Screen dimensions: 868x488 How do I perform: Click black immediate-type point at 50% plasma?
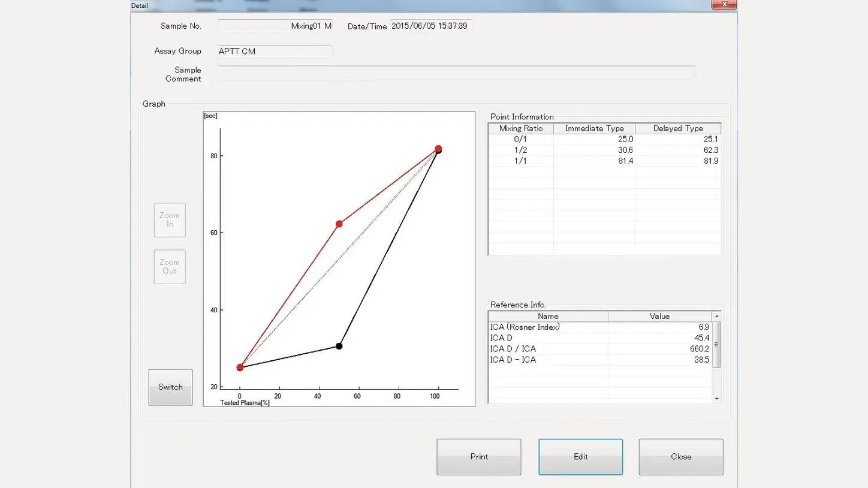click(x=339, y=346)
